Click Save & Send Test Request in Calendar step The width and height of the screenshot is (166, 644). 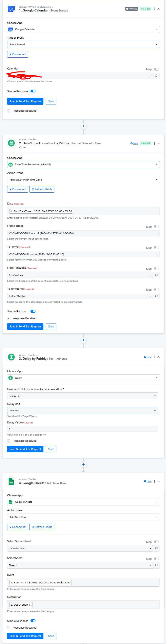pos(25,101)
